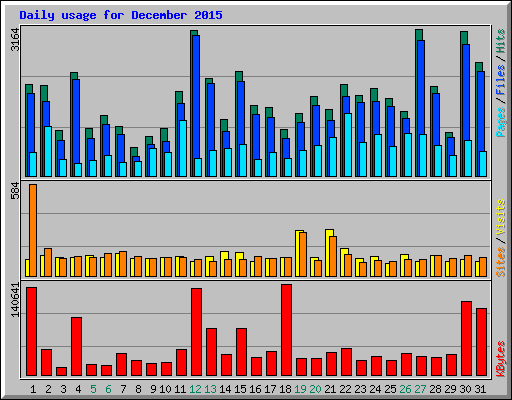The height and width of the screenshot is (400, 512).
Task: Click day label 4 on the x-axis
Action: click(78, 389)
